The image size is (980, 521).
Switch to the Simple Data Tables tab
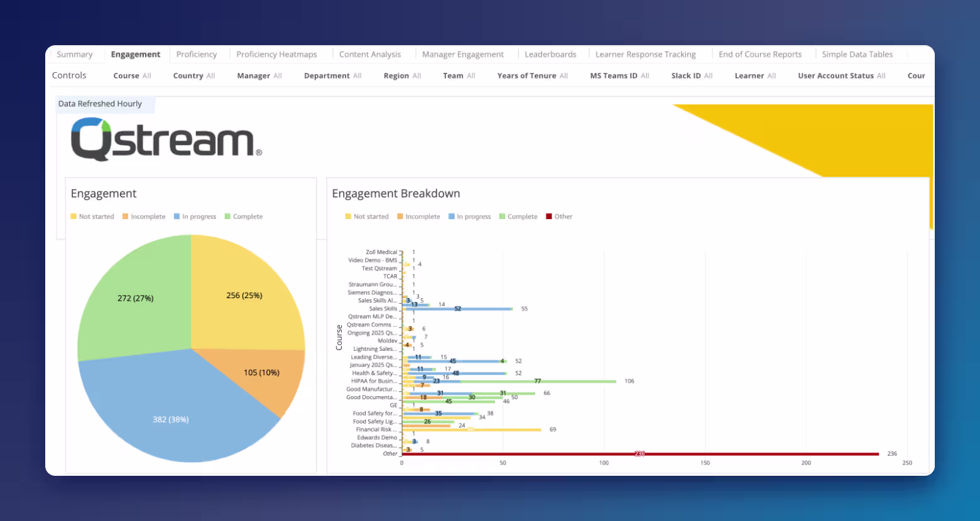[857, 55]
